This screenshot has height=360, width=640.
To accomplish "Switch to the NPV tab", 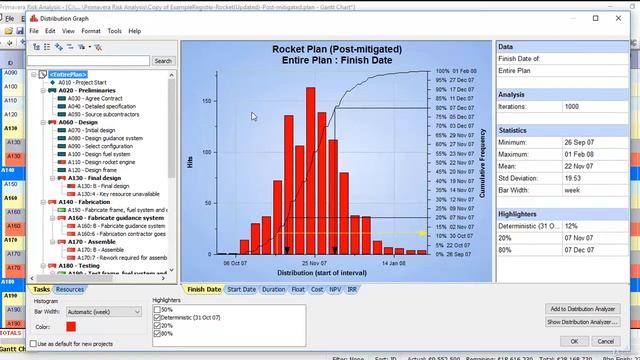I will (335, 289).
